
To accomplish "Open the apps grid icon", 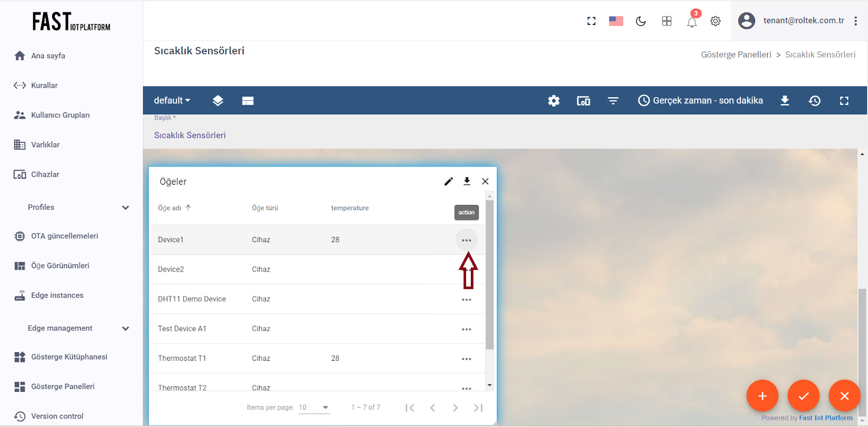I will pyautogui.click(x=667, y=21).
